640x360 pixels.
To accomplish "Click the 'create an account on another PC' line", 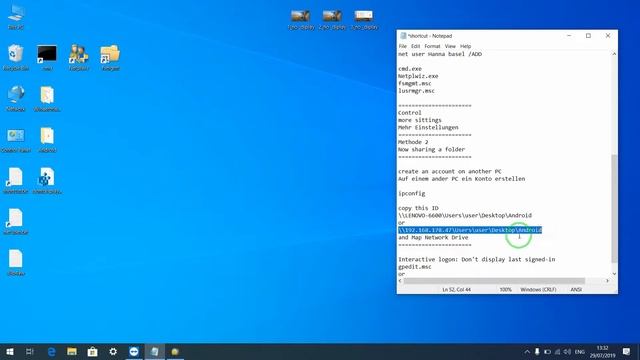I will point(450,171).
